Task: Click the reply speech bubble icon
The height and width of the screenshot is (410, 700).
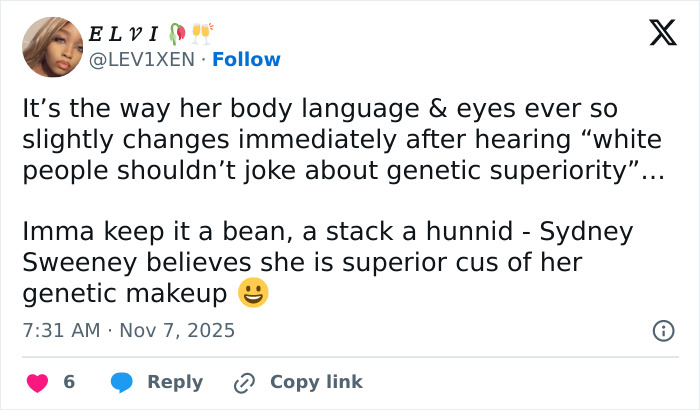Action: point(122,382)
